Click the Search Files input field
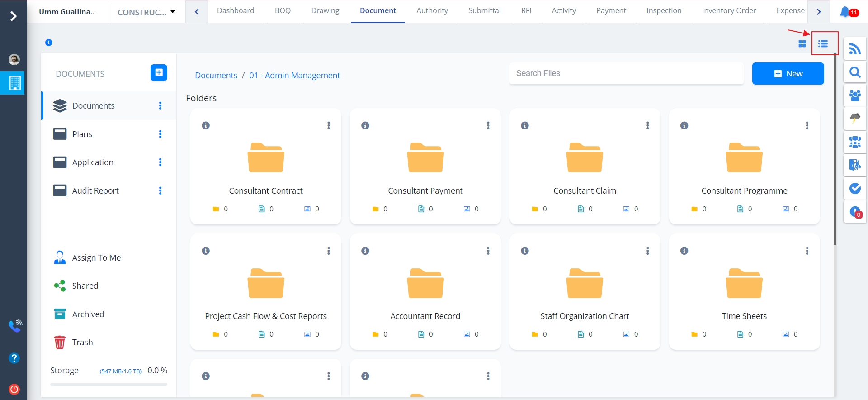The width and height of the screenshot is (868, 400). [x=626, y=73]
